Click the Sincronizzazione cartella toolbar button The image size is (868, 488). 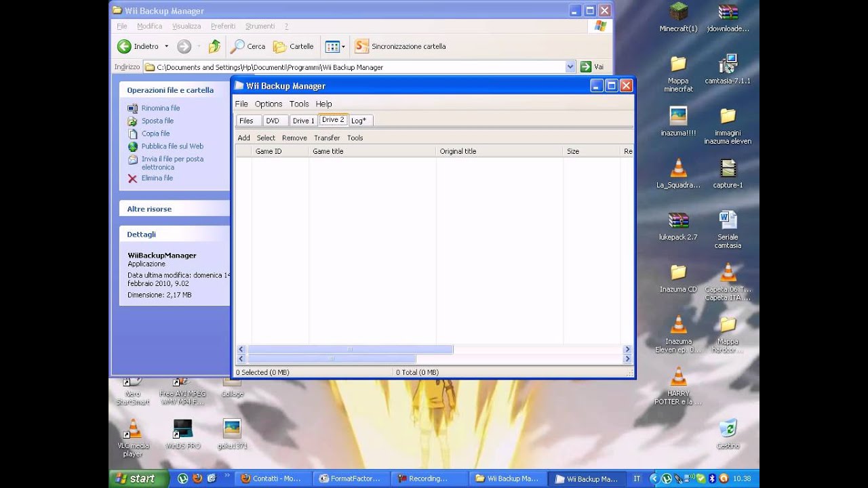(401, 46)
